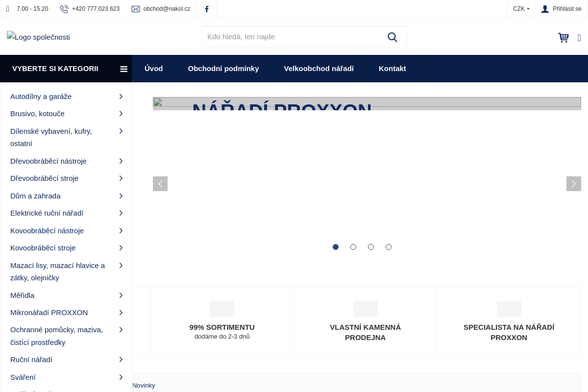This screenshot has height=392, width=588.
Task: Advance carousel with right arrow
Action: click(573, 184)
